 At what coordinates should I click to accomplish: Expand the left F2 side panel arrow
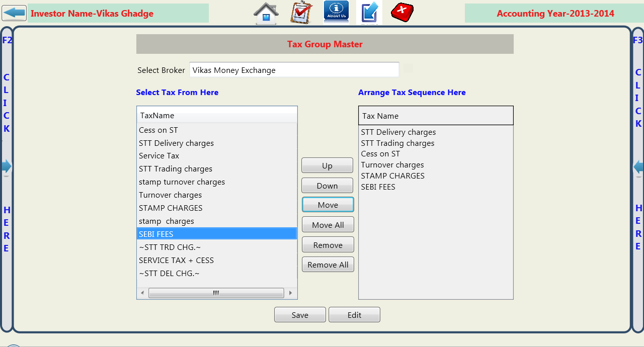point(6,166)
